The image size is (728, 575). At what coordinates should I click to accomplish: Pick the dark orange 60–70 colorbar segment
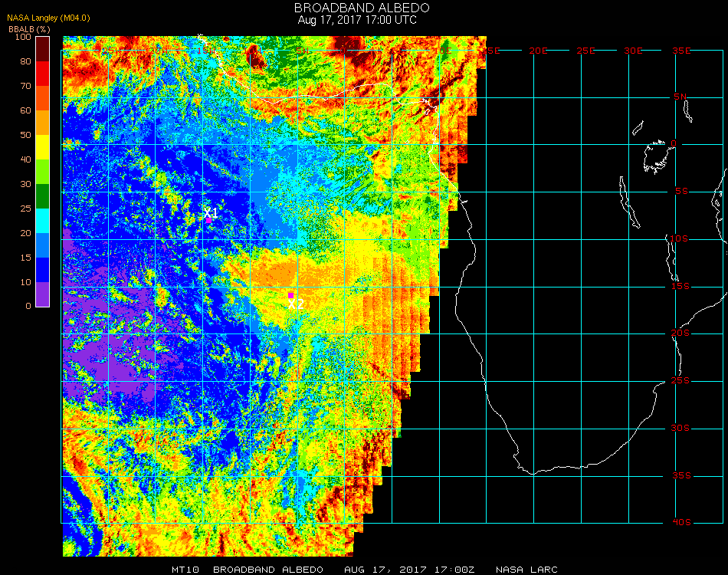43,98
